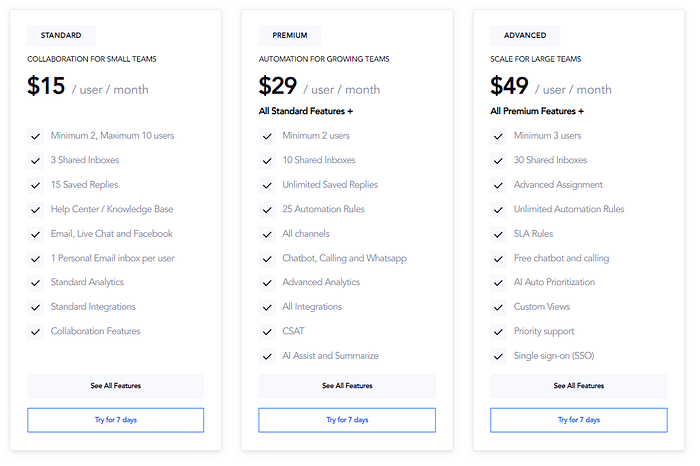Viewport: 700px width, 466px height.
Task: Click the checkmark beside Unlimited Saved Replies
Action: [267, 185]
